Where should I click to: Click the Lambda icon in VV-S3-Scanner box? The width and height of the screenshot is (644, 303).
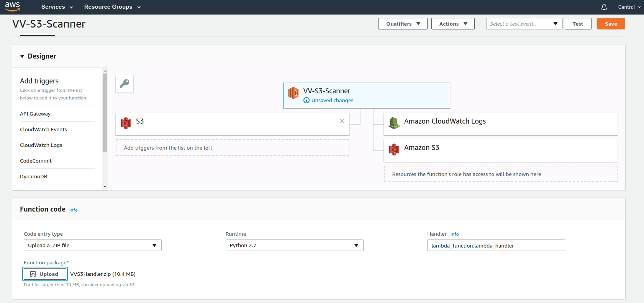(293, 93)
